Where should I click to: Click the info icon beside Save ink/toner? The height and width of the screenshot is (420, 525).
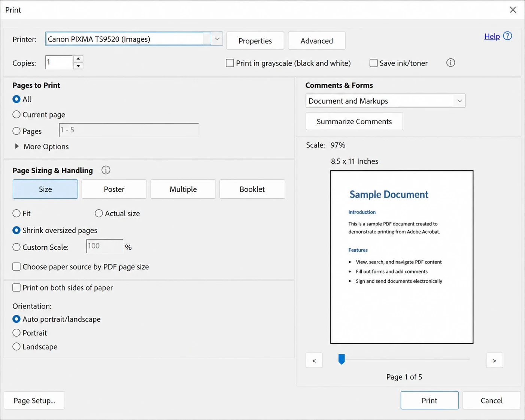pos(450,63)
